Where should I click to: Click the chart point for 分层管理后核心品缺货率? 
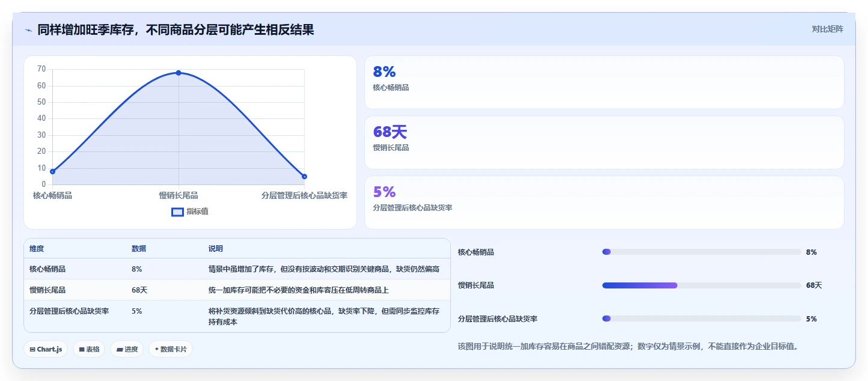point(304,176)
